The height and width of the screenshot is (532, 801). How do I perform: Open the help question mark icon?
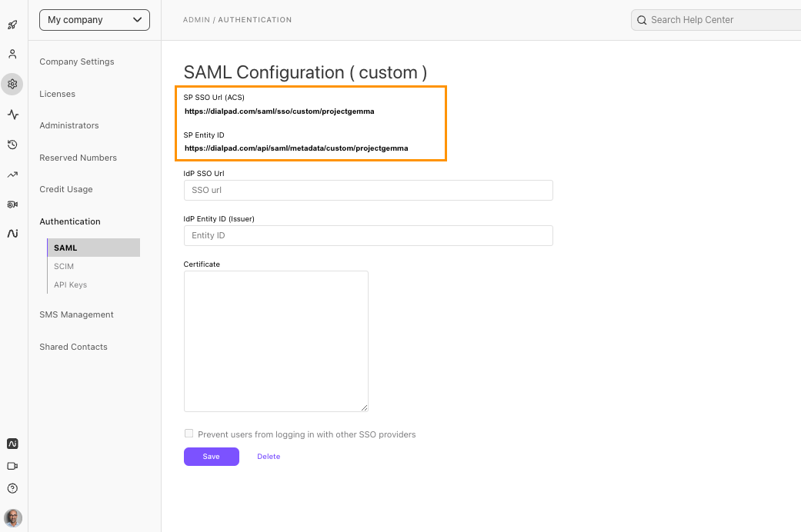point(13,488)
